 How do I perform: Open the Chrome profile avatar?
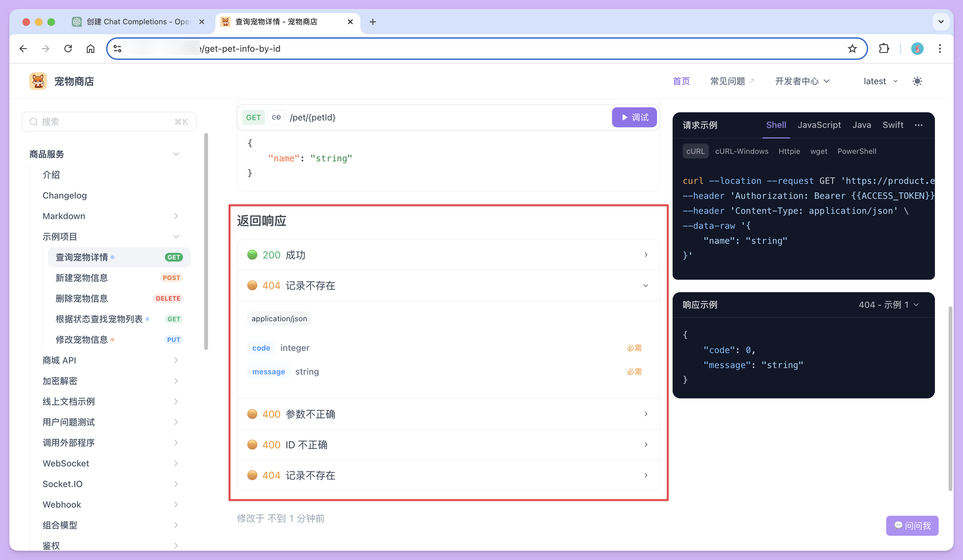[x=917, y=49]
